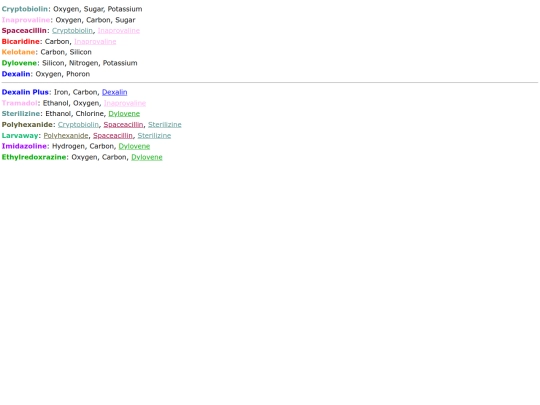The height and width of the screenshot is (405, 540).
Task: Select Ethanol in the Sterilizine recipe
Action: pyautogui.click(x=58, y=114)
